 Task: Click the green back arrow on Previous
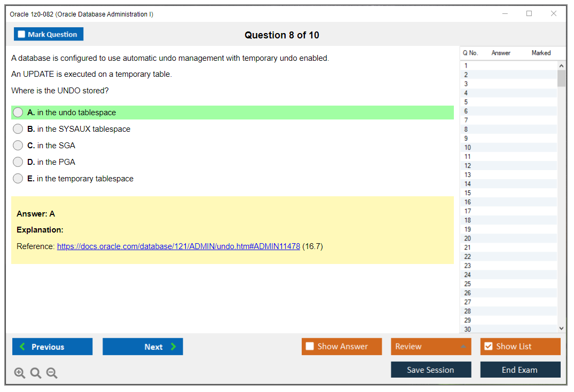click(x=21, y=347)
